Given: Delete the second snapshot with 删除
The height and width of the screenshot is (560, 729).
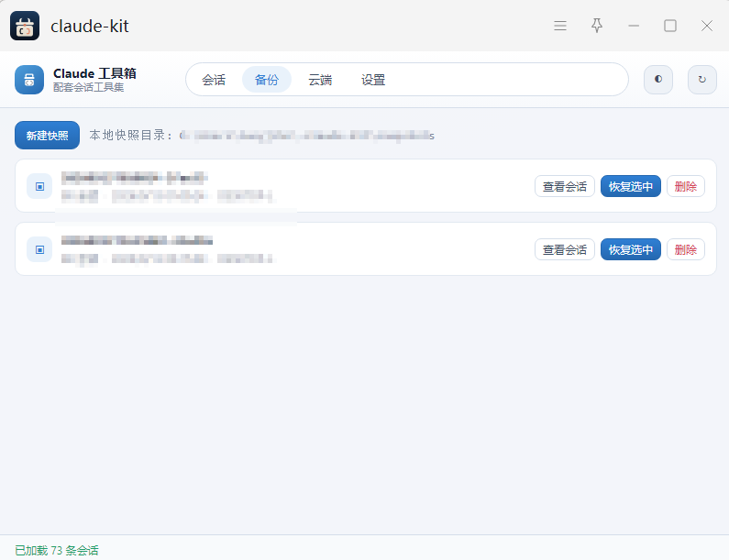Looking at the screenshot, I should point(685,249).
